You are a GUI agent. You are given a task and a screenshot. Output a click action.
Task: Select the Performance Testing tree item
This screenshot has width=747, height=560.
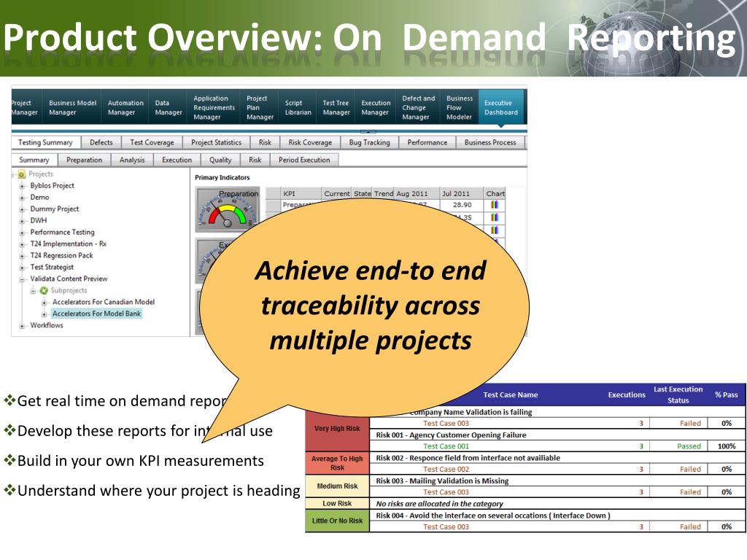coord(63,233)
